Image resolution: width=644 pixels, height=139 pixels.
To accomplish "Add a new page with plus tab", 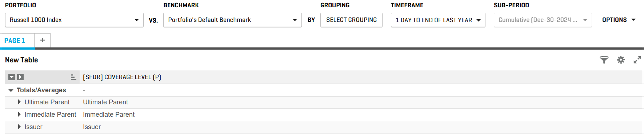I will click(x=43, y=40).
